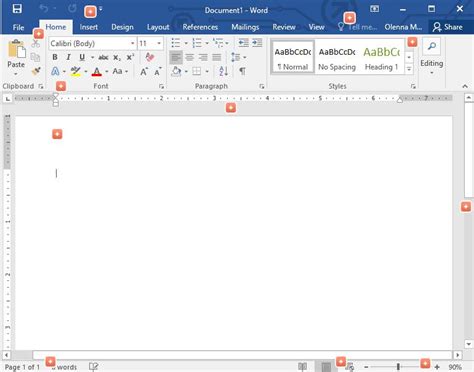Increase paragraph indent
The height and width of the screenshot is (372, 474).
coord(257,43)
